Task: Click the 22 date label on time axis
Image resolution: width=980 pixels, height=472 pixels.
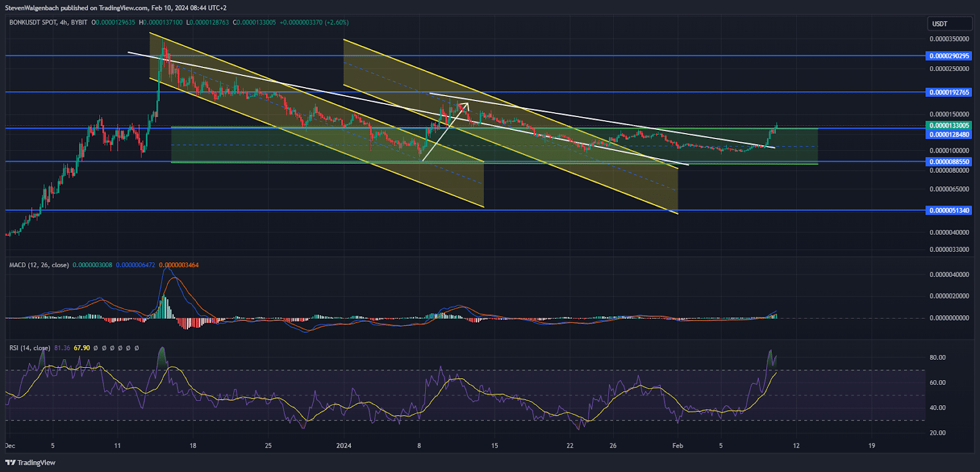Action: (x=570, y=446)
